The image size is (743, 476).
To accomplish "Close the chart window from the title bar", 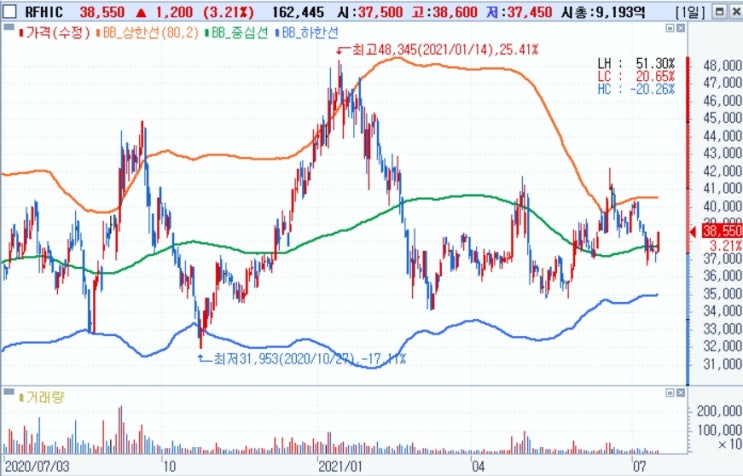I will [x=736, y=11].
